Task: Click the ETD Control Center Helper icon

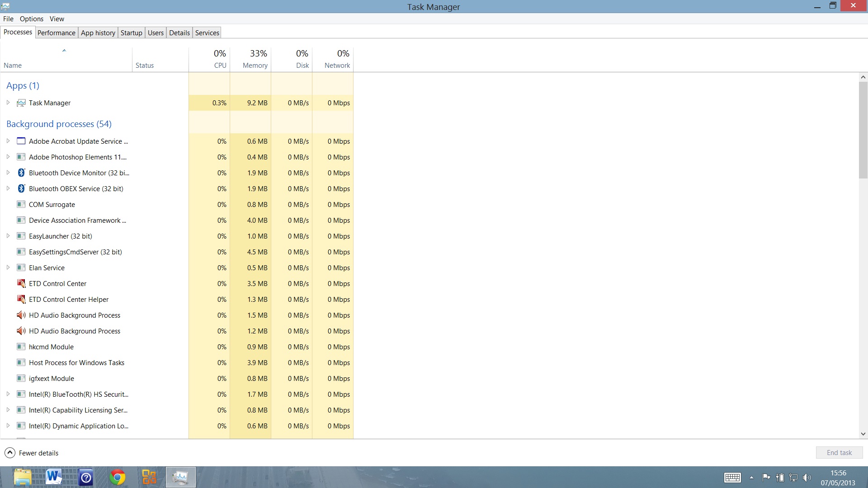Action: tap(21, 299)
